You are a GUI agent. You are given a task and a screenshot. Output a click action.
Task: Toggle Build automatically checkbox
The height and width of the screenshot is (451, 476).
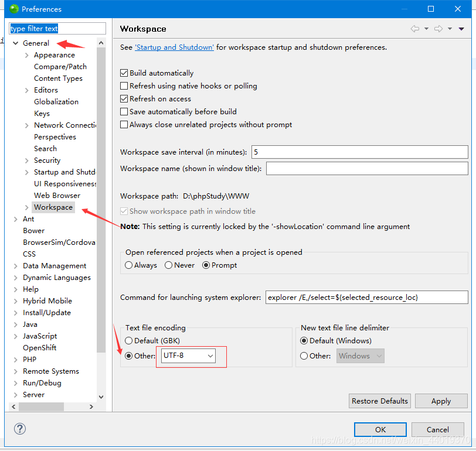coord(124,73)
